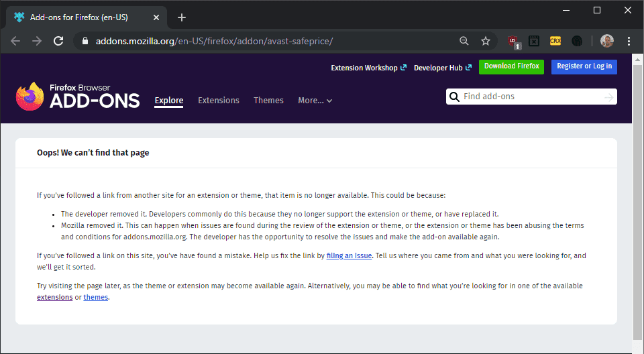Reload the page with refresh icon
The width and height of the screenshot is (644, 354).
58,41
